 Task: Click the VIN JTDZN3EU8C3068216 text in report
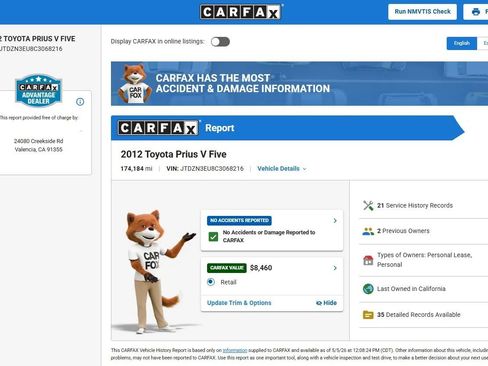[x=205, y=169]
